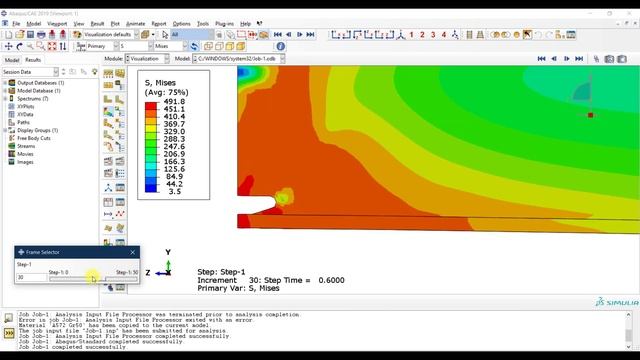
Task: Click the Print icon
Action: click(41, 35)
